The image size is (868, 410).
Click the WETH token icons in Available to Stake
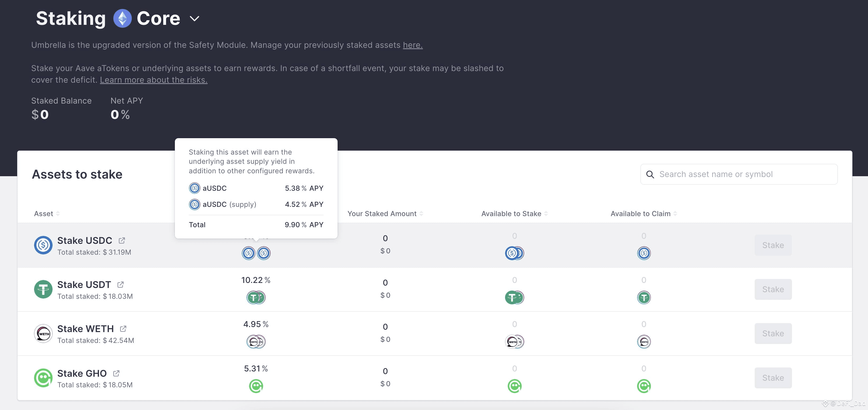coord(514,342)
